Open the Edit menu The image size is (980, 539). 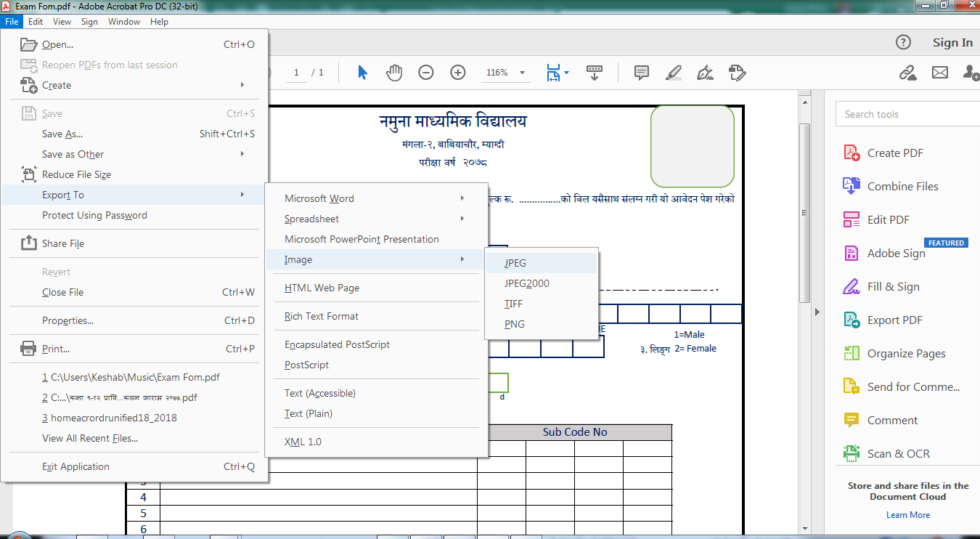[x=36, y=22]
